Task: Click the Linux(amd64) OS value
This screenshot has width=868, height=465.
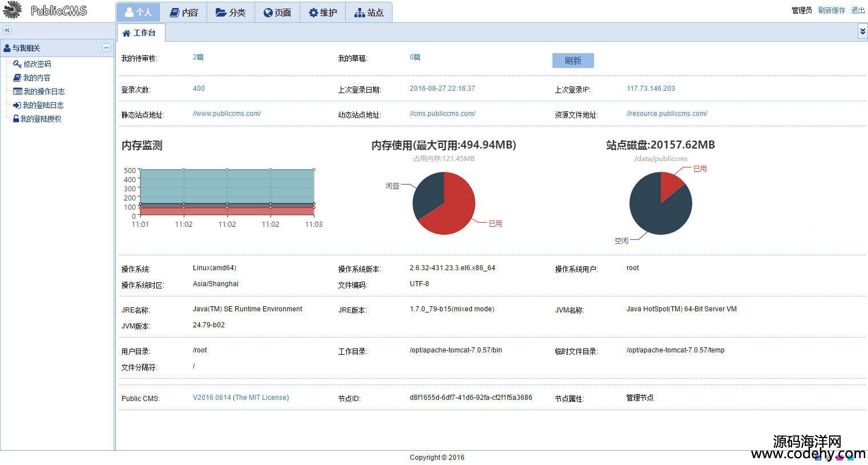Action: (x=215, y=268)
